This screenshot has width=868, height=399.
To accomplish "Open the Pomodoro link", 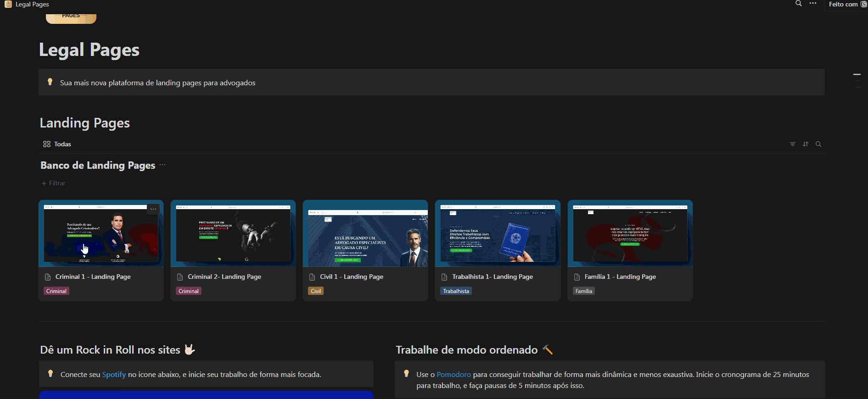I will 454,374.
